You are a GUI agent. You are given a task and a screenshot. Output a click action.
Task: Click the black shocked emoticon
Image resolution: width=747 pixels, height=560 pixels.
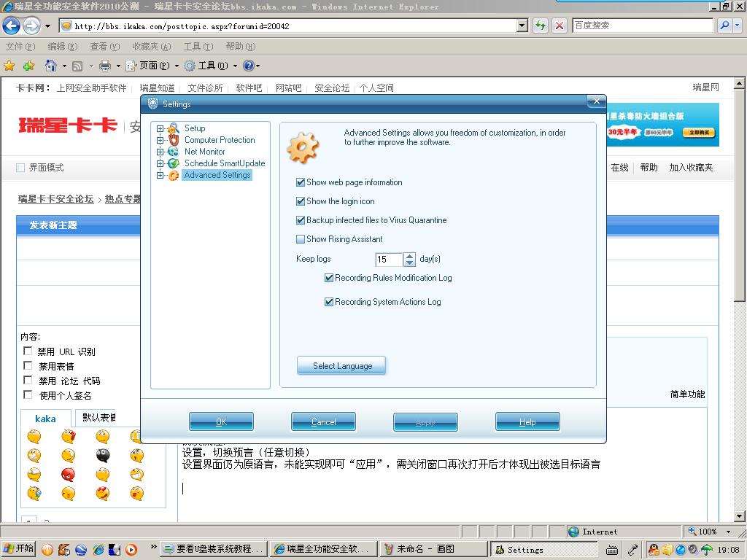pos(103,456)
